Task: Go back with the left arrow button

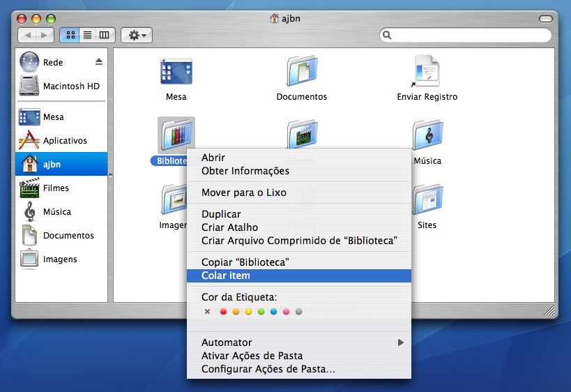Action: [x=27, y=35]
